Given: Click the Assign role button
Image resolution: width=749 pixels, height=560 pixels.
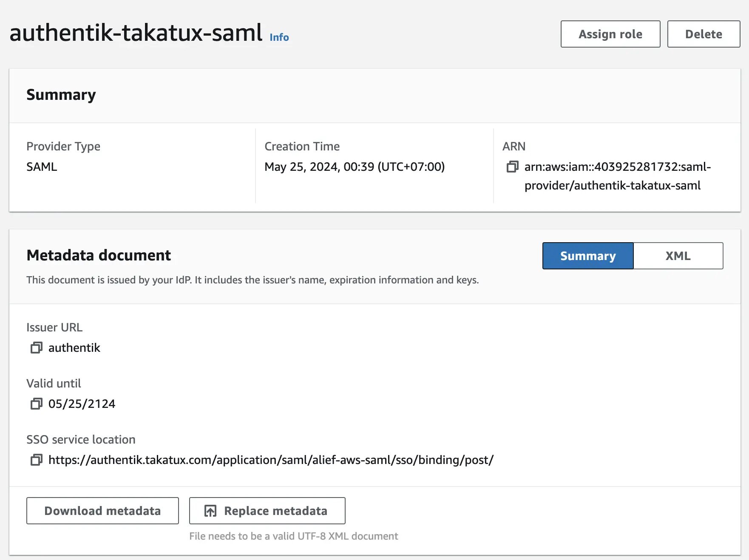Looking at the screenshot, I should pos(610,34).
